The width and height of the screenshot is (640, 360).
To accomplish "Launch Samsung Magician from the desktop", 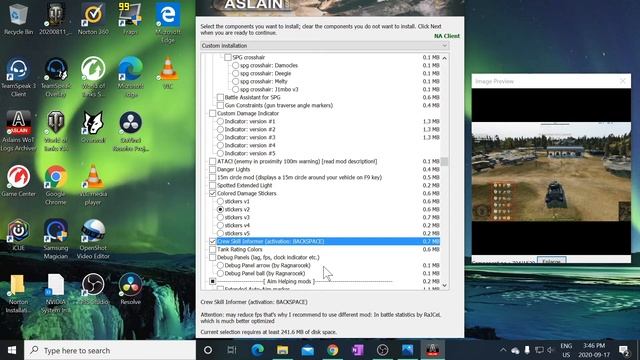I will (56, 239).
